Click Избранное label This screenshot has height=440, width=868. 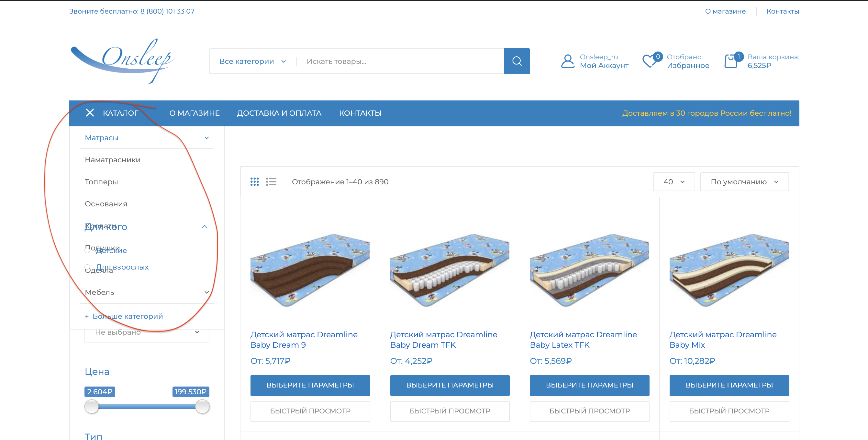[688, 65]
